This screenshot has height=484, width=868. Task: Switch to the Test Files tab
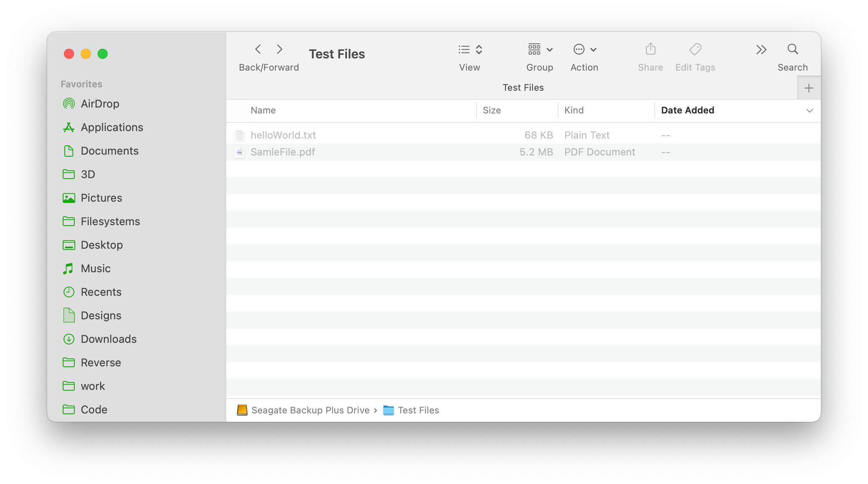pyautogui.click(x=523, y=87)
